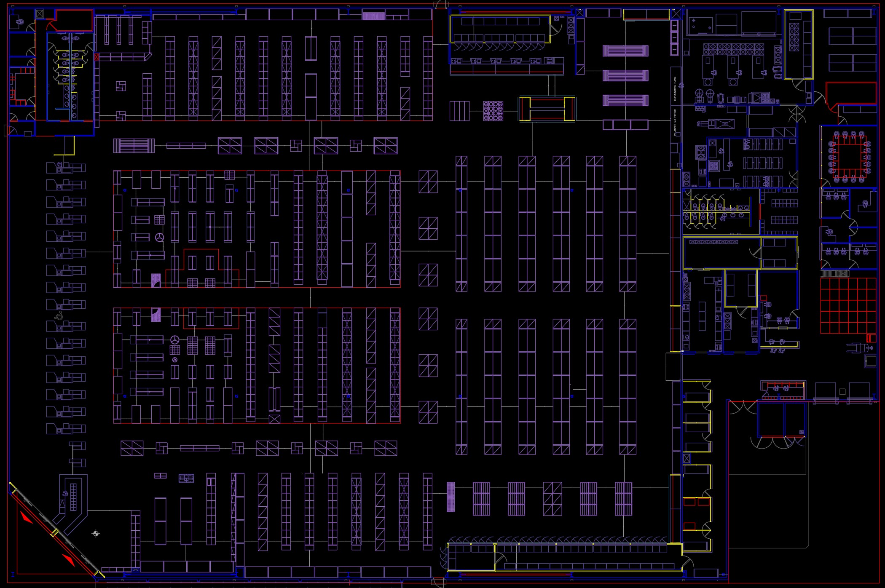The height and width of the screenshot is (588, 885).
Task: Select the yellow-ended service counter
Action: [x=547, y=109]
